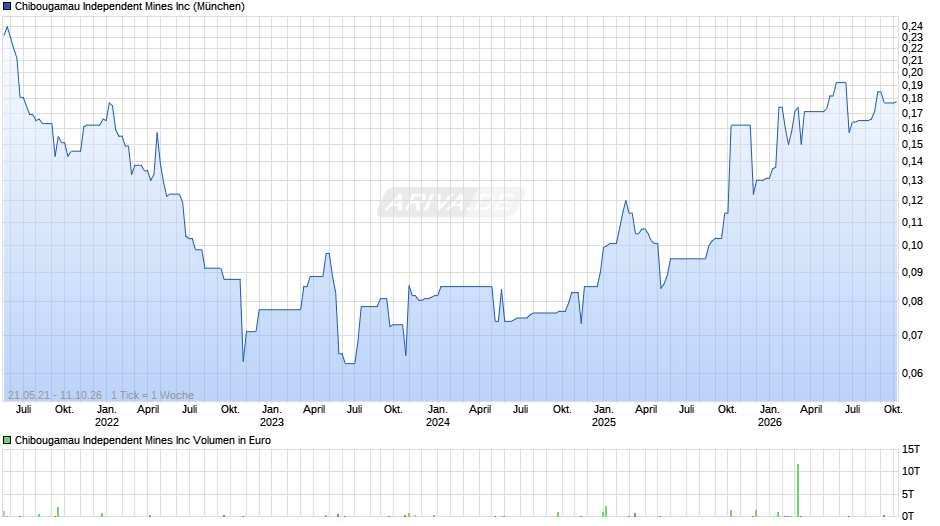Click the 0,09 price axis label

912,272
